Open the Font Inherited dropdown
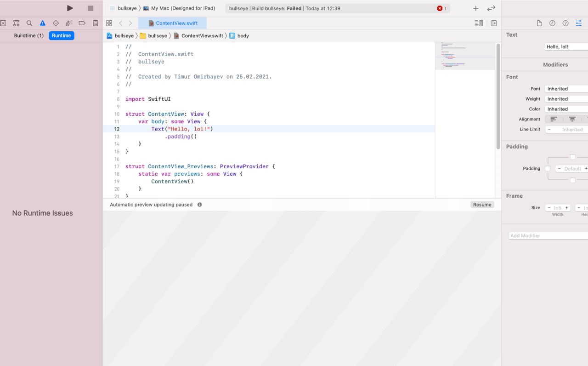Image resolution: width=588 pixels, height=366 pixels. [566, 89]
